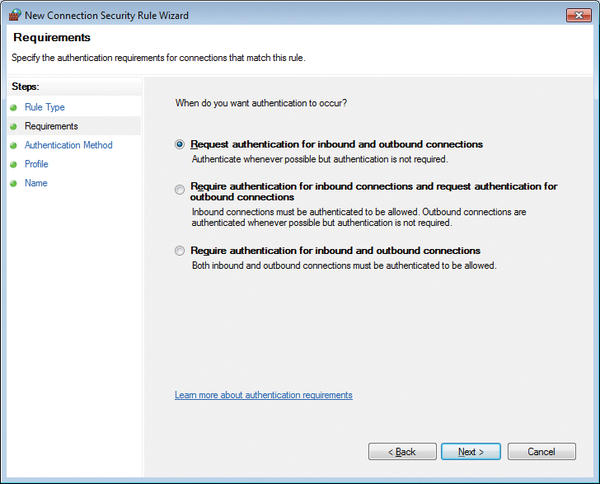This screenshot has height=484, width=600.
Task: Open the Name step in sidebar
Action: (36, 183)
